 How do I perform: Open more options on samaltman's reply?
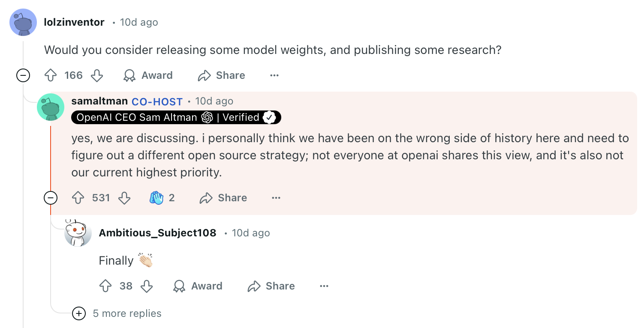click(276, 198)
